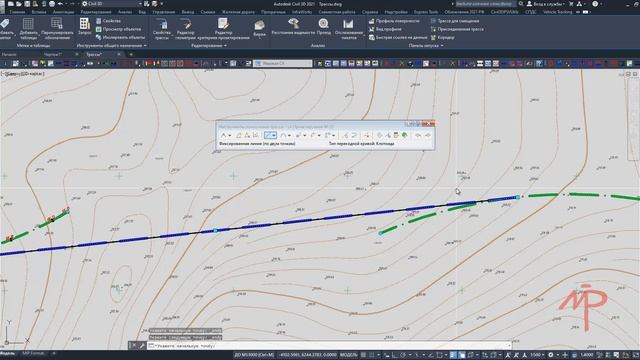640x360 pixels.
Task: Click the Open file icon in quick access toolbar
Action: tap(19, 4)
